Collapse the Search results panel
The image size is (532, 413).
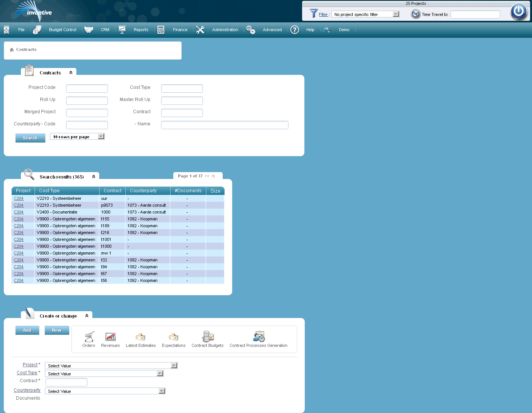tap(93, 177)
